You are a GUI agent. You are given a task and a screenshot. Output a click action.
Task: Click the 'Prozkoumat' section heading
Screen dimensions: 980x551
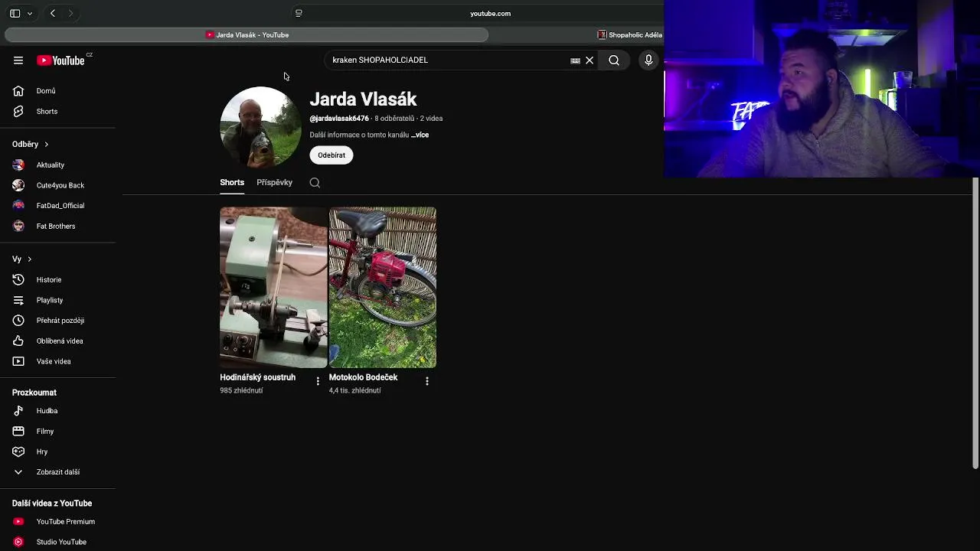pos(34,393)
